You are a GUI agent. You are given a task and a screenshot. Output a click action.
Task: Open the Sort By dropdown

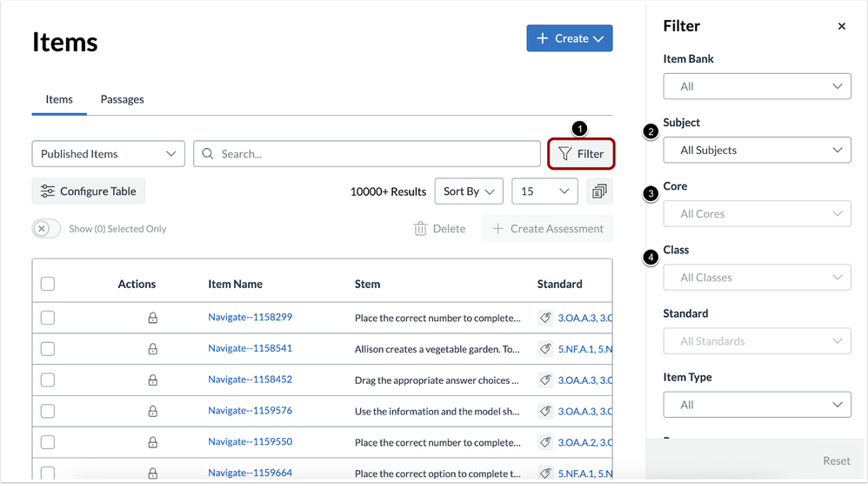pos(469,192)
